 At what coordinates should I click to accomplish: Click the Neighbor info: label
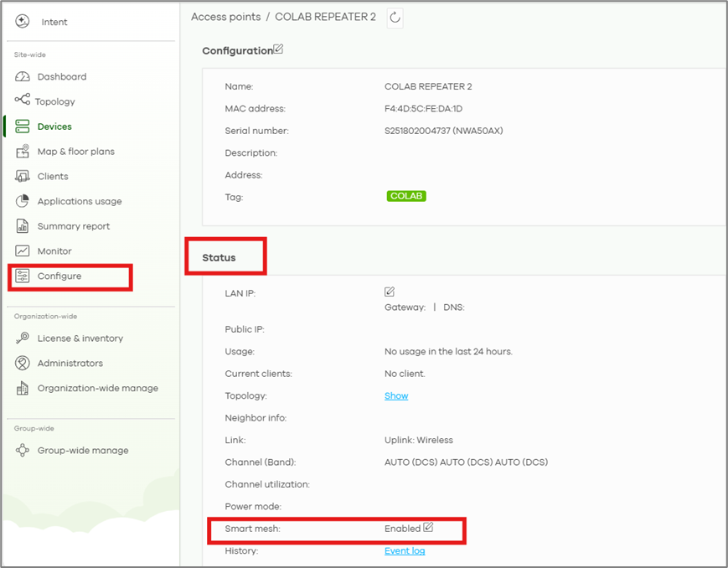pos(256,418)
